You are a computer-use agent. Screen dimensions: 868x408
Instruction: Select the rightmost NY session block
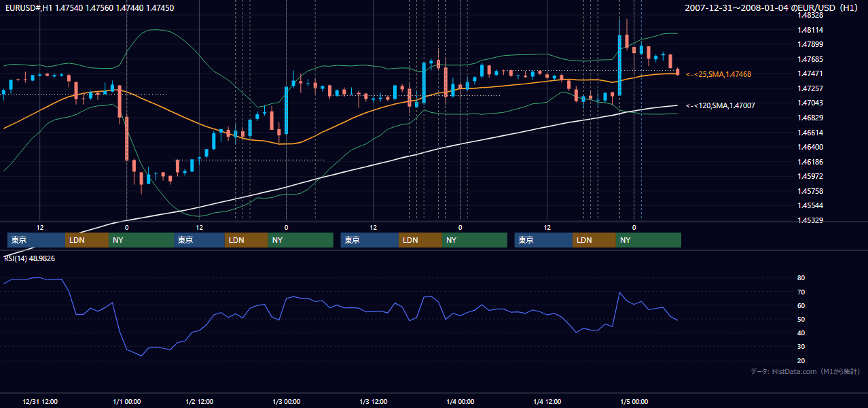point(648,240)
